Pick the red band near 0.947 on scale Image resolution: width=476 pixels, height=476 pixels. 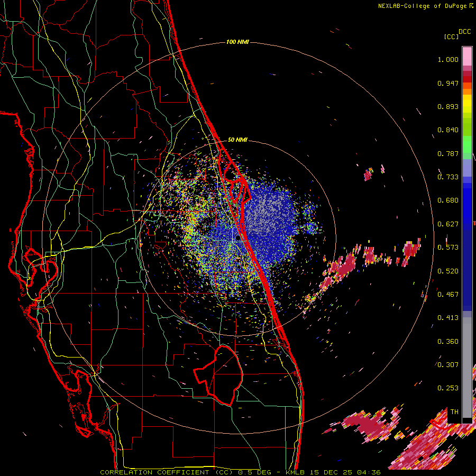467,79
